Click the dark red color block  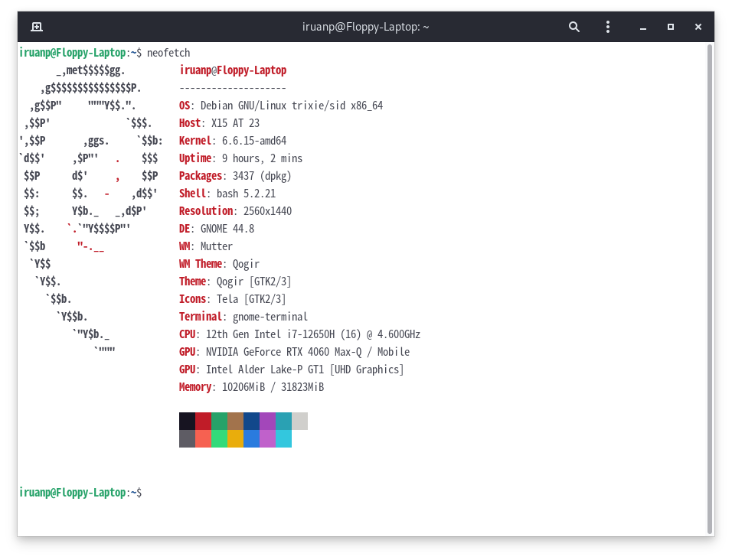203,421
